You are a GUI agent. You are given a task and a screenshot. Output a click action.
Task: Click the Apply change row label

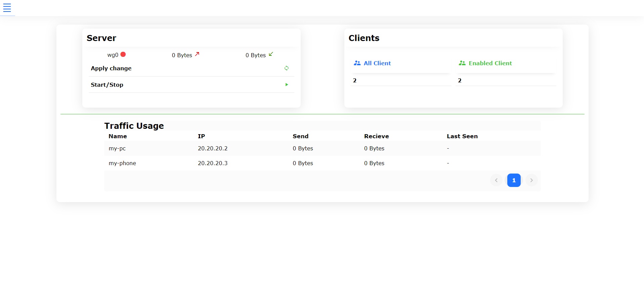(x=111, y=68)
